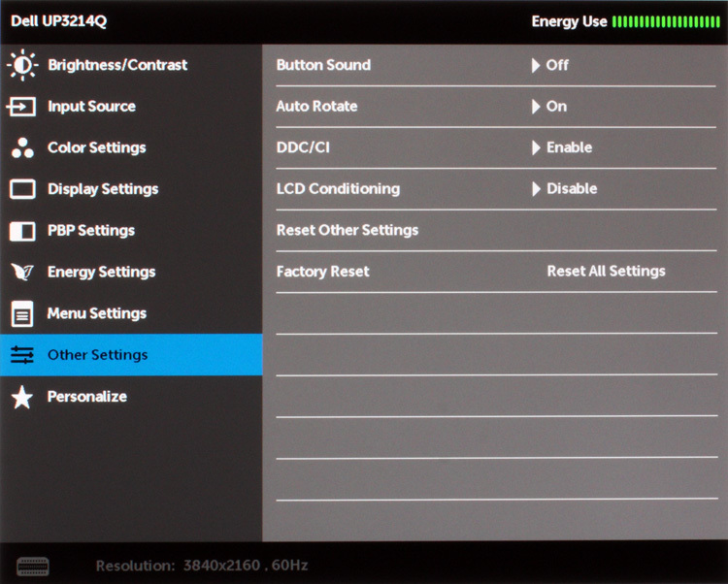Click Reset Other Settings
Image resolution: width=728 pixels, height=584 pixels.
pos(347,231)
